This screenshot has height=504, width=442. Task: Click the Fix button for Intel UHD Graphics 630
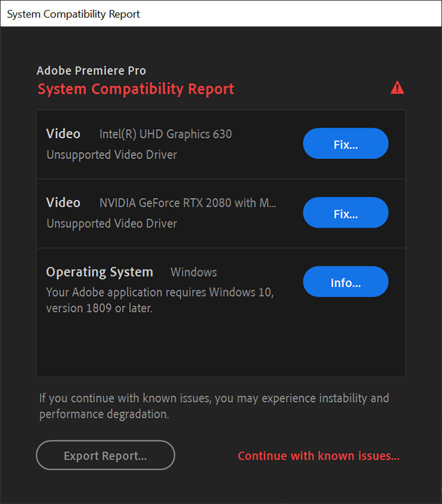click(345, 143)
